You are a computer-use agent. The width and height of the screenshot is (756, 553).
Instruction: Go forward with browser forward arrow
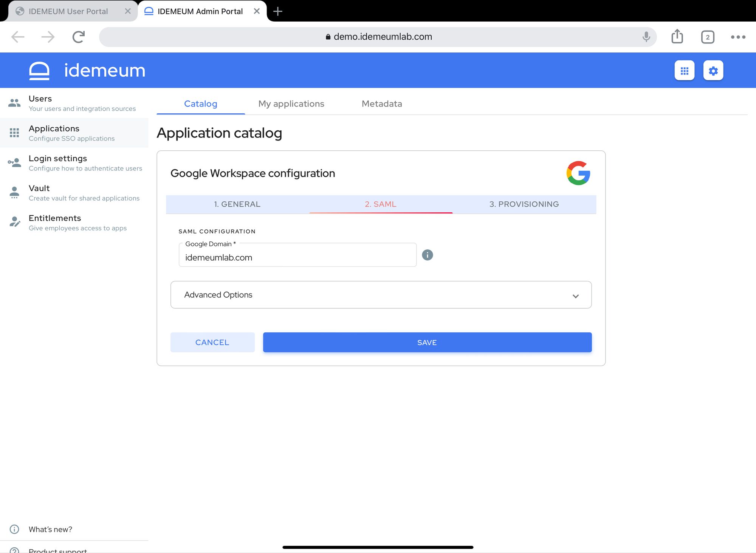(48, 37)
